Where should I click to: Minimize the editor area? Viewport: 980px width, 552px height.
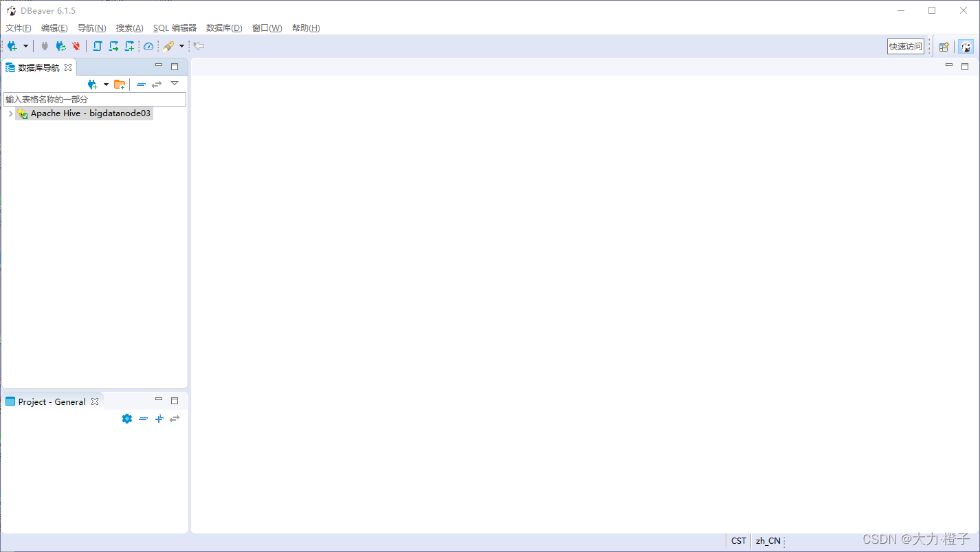[x=949, y=65]
